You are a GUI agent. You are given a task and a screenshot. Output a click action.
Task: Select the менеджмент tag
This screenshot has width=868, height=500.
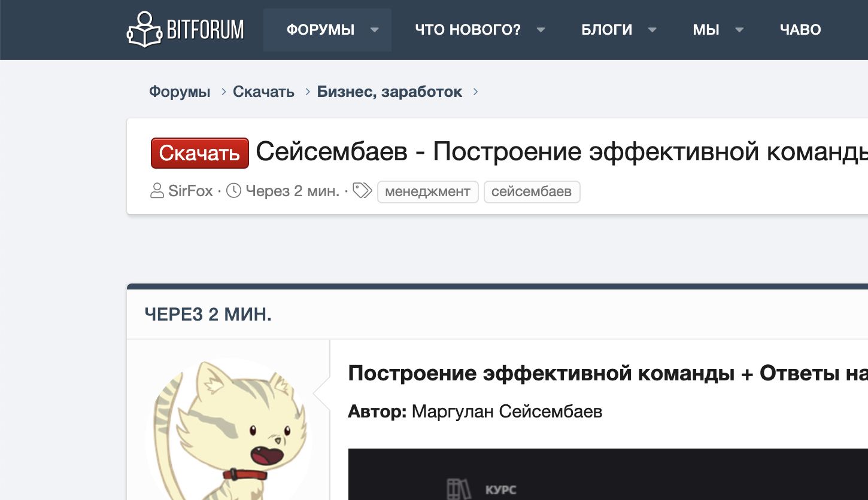click(427, 192)
